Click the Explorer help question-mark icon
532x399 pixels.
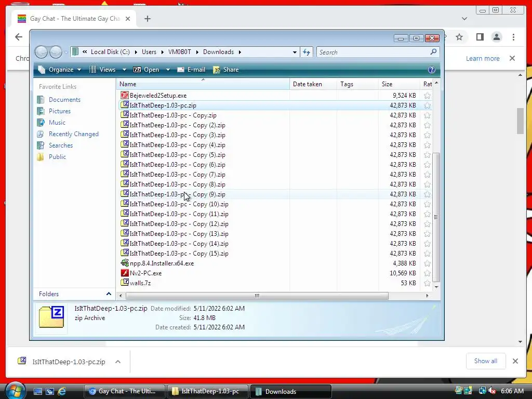click(431, 70)
